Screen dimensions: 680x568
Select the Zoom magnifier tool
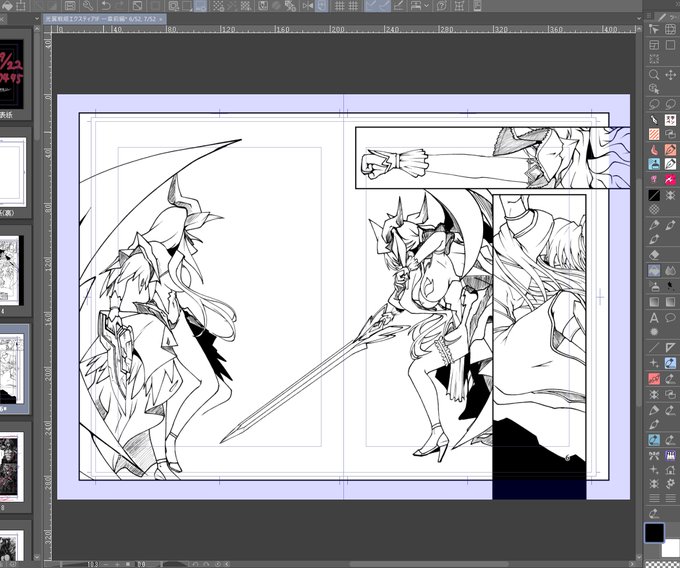[x=654, y=75]
